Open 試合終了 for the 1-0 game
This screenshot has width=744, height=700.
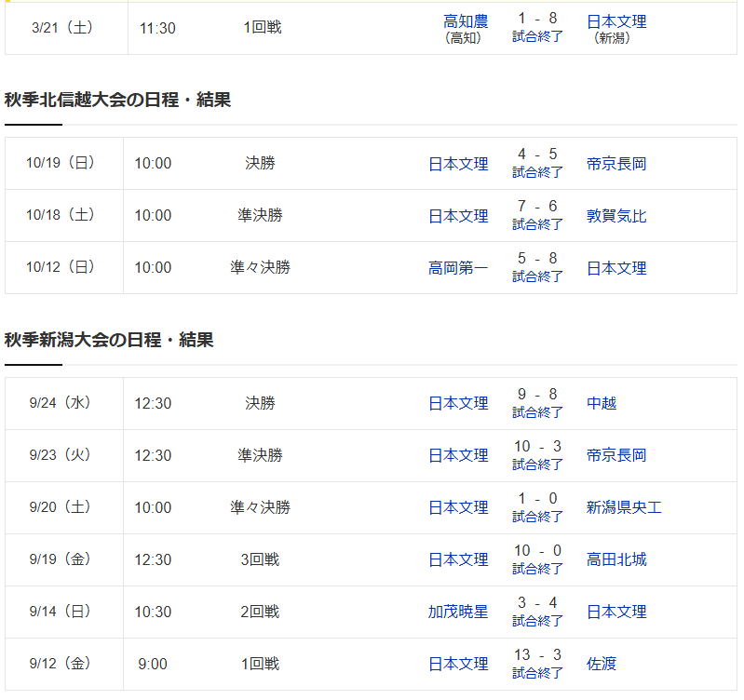click(537, 517)
